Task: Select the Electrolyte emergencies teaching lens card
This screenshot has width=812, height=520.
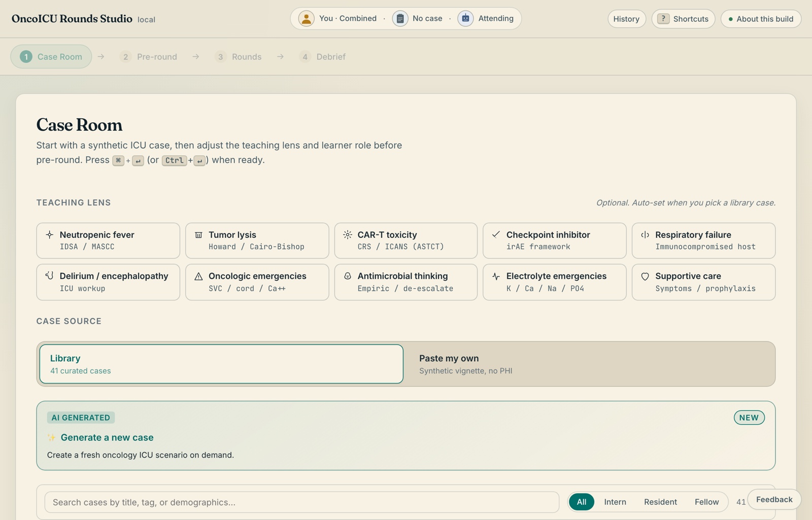Action: [x=555, y=282]
